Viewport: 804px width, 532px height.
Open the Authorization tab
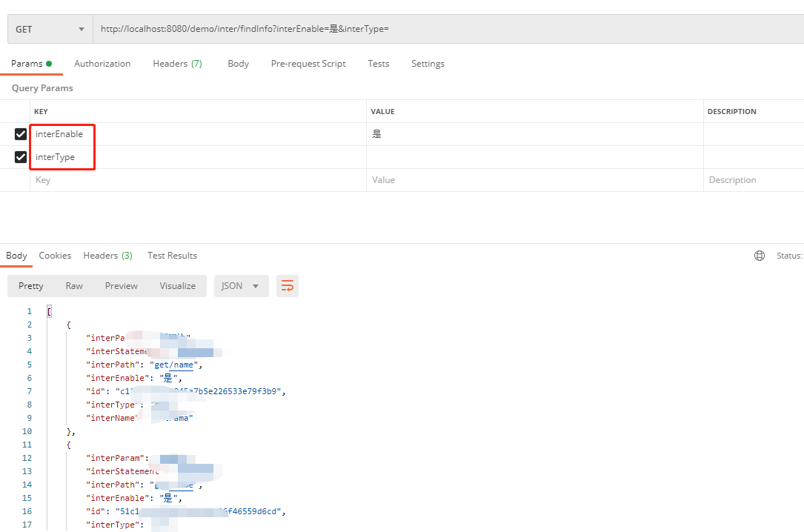[x=102, y=64]
